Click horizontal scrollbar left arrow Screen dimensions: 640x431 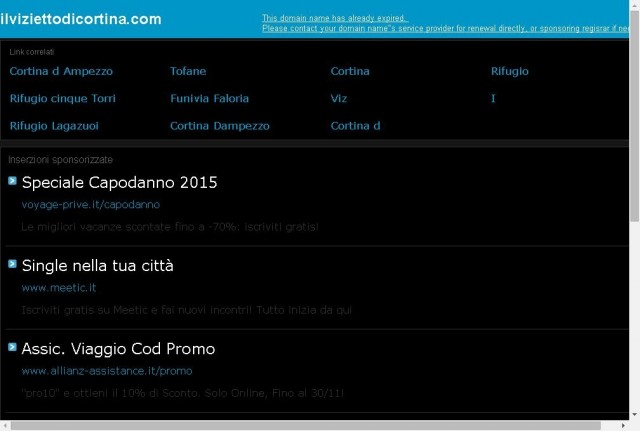click(5, 426)
